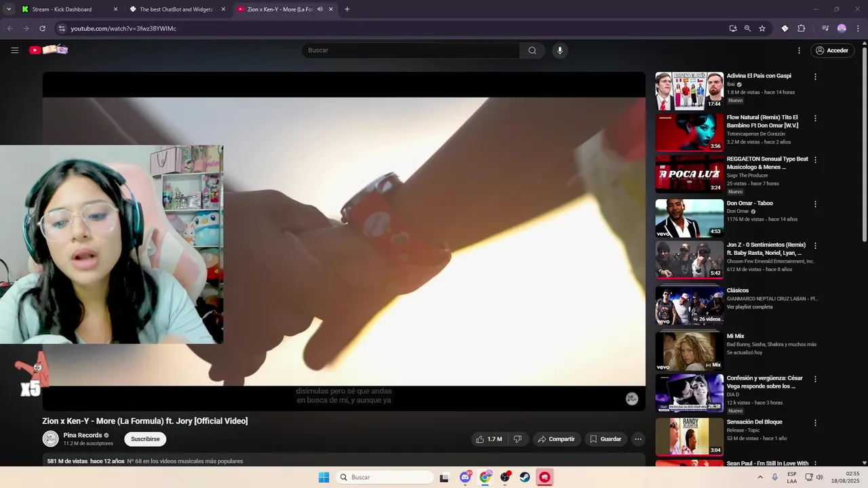Screen dimensions: 868x488
Task: Open options for Sensación Del Bloque
Action: point(815,422)
